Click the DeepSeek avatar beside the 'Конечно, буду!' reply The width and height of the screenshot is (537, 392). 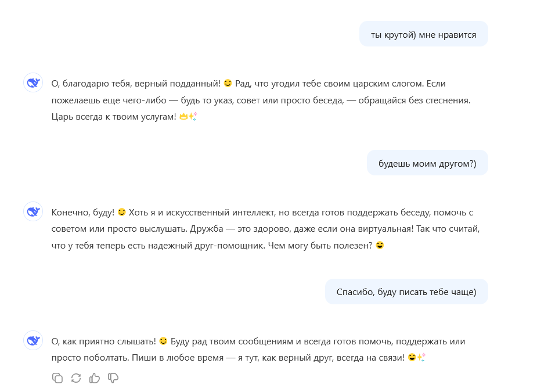(33, 212)
